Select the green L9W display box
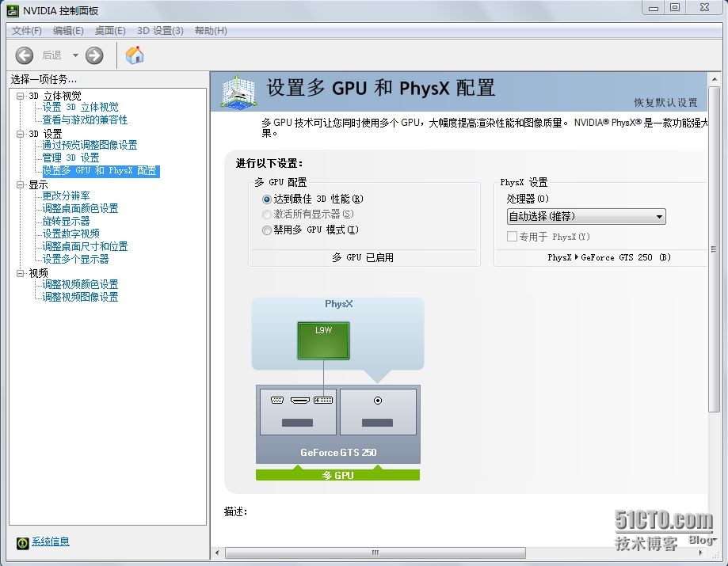 click(x=323, y=340)
